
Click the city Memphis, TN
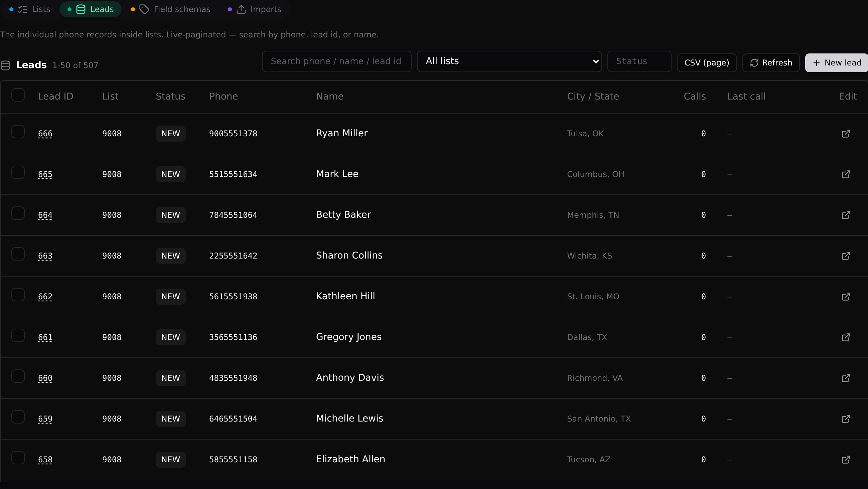[593, 215]
